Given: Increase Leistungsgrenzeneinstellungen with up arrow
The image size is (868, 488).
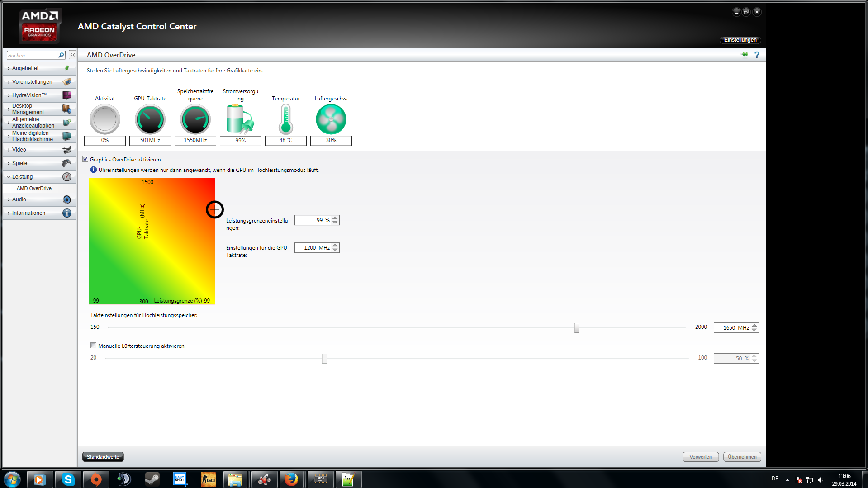Looking at the screenshot, I should click(335, 218).
